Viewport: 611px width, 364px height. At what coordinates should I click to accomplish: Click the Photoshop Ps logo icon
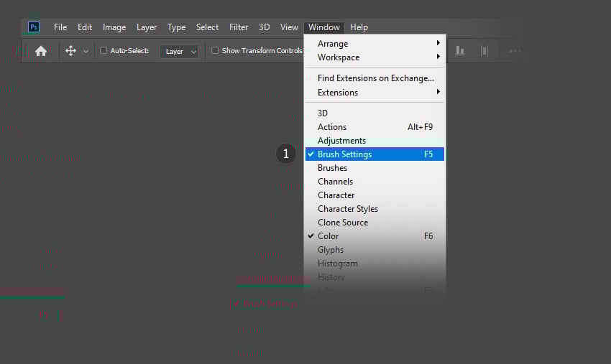[34, 27]
